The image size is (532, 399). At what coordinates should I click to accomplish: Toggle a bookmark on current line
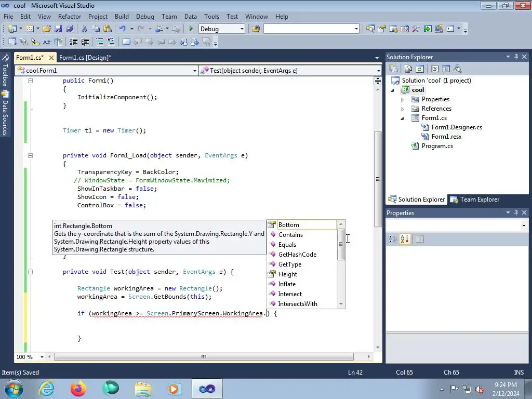pyautogui.click(x=126, y=42)
